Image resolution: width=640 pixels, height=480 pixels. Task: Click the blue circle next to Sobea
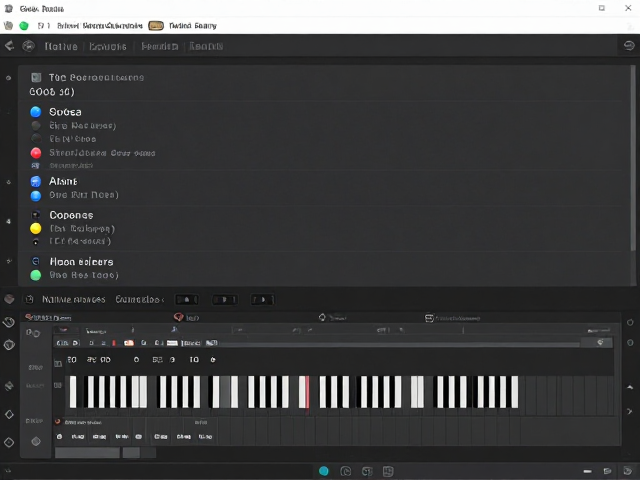point(36,112)
